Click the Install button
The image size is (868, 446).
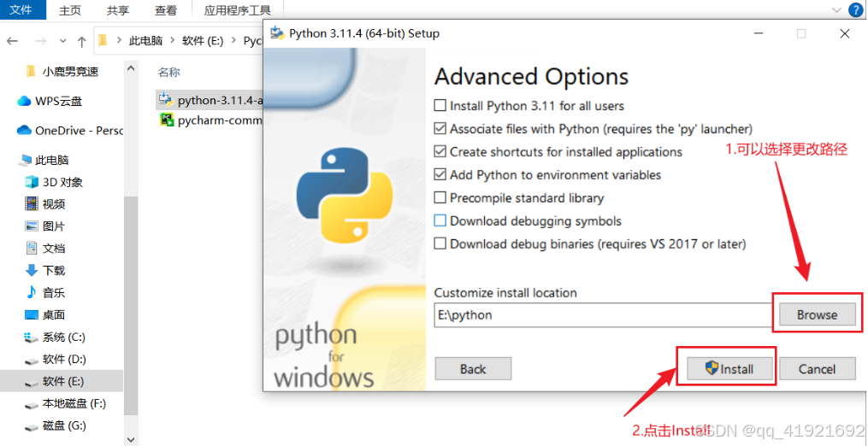pyautogui.click(x=729, y=369)
